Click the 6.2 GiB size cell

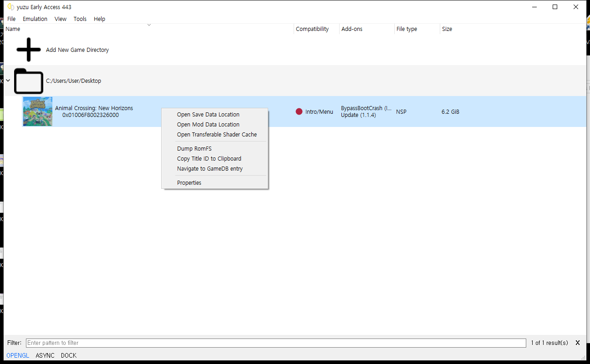pos(450,111)
